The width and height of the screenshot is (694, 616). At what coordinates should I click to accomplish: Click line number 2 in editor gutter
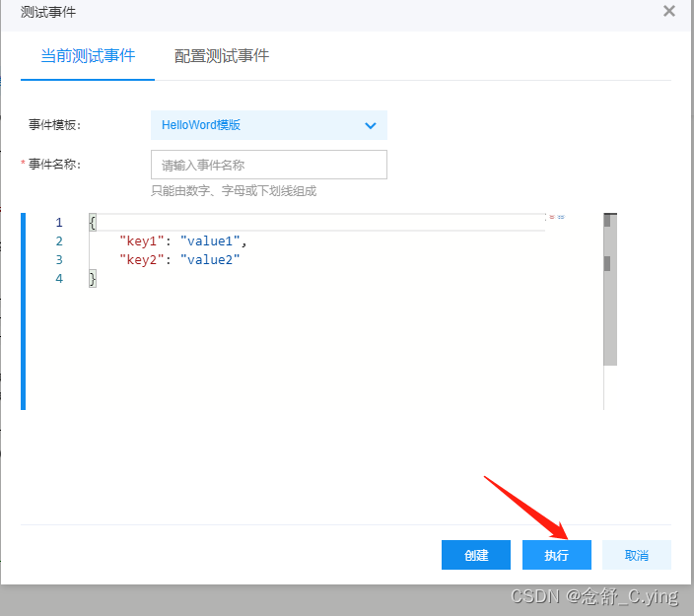click(59, 241)
